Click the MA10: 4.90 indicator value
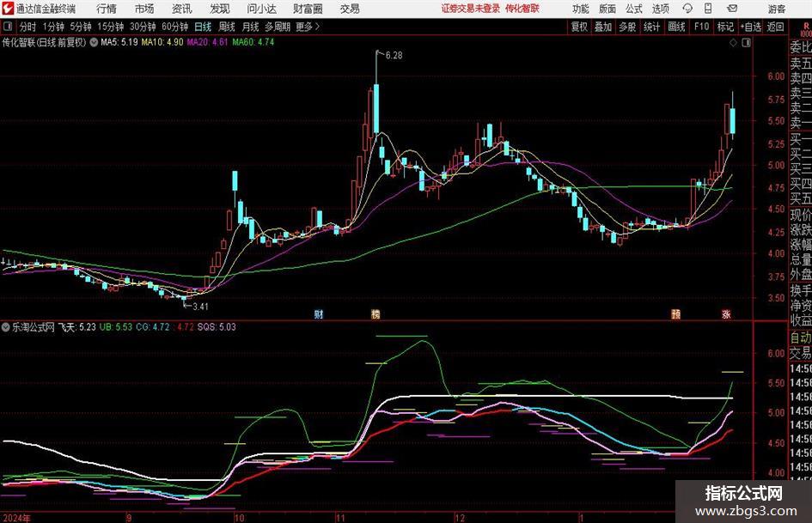This screenshot has height=523, width=812. pos(162,42)
